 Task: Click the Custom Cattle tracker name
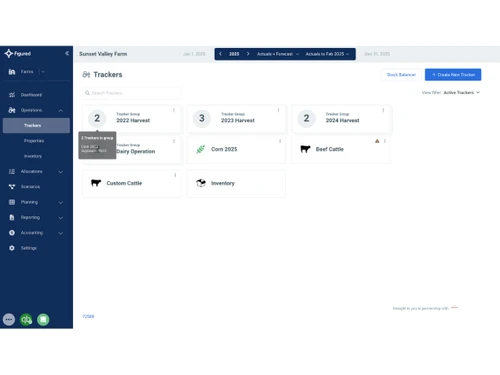124,183
